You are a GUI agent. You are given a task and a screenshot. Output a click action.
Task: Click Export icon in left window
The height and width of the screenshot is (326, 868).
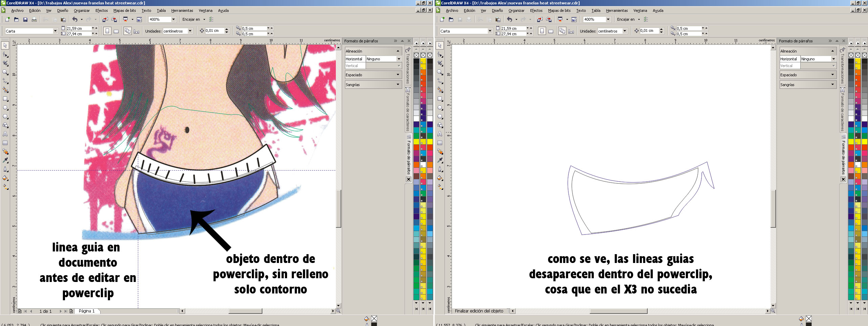point(114,19)
